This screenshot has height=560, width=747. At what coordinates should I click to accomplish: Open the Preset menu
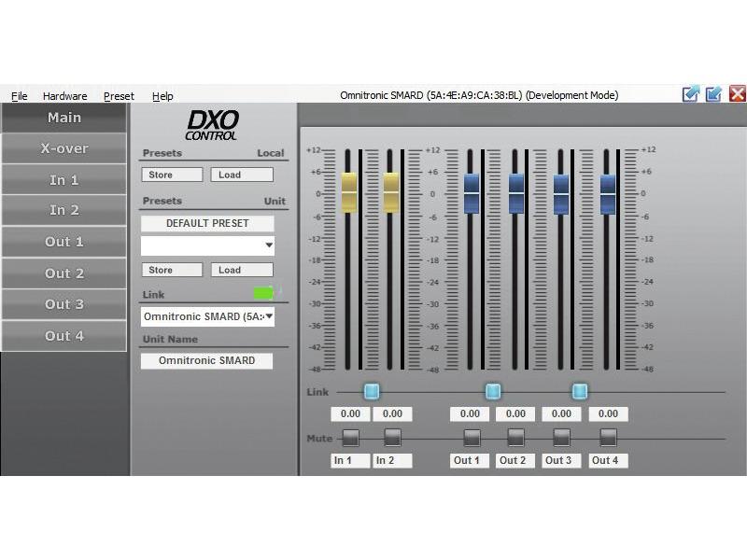click(119, 96)
